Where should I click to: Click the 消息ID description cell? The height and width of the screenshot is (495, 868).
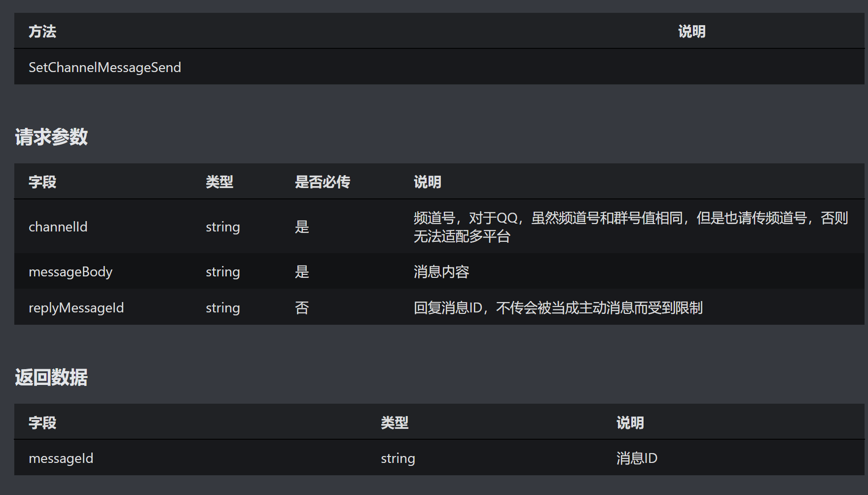pos(637,458)
